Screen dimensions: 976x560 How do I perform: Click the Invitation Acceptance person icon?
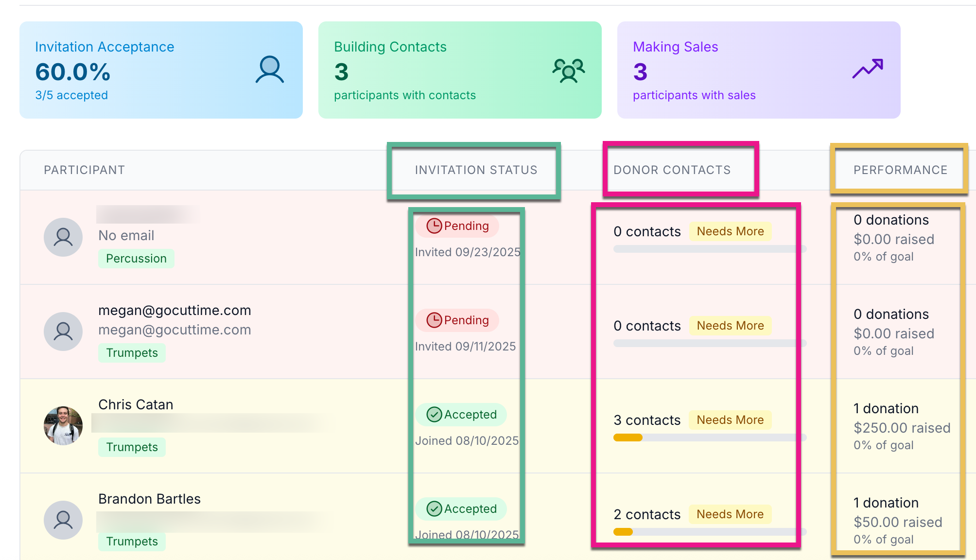pos(269,70)
